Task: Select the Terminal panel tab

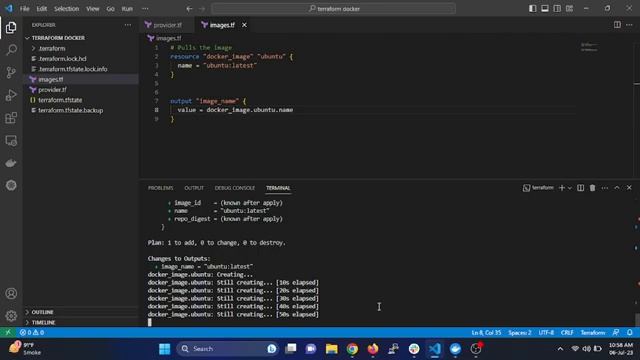Action: click(x=278, y=188)
